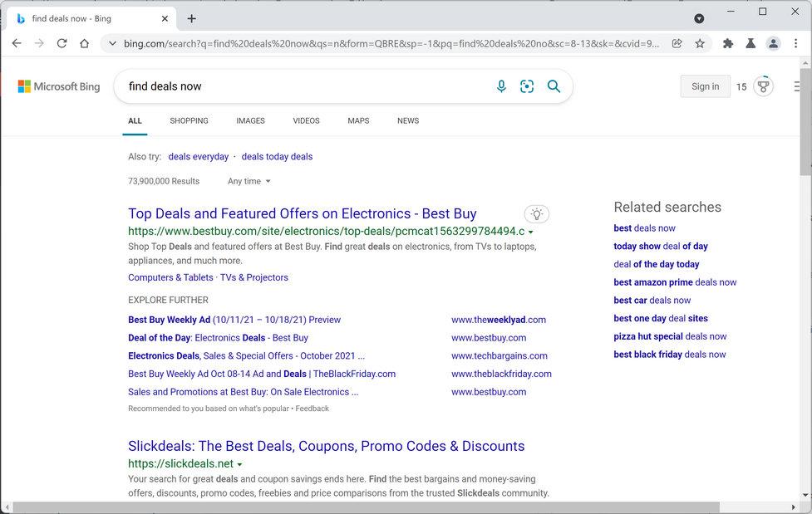Screen dimensions: 812x514
Task: Bookmark this page with star icon
Action: [700, 43]
